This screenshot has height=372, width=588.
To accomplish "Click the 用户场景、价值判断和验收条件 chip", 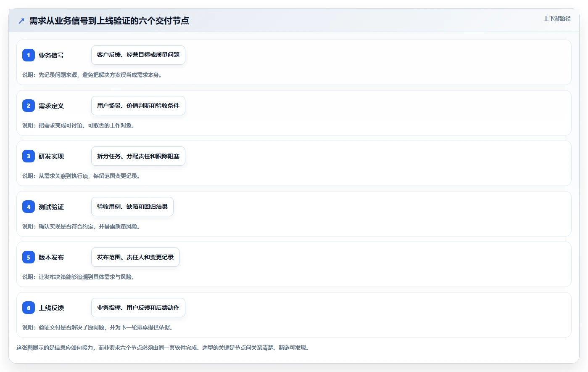I will click(x=138, y=106).
